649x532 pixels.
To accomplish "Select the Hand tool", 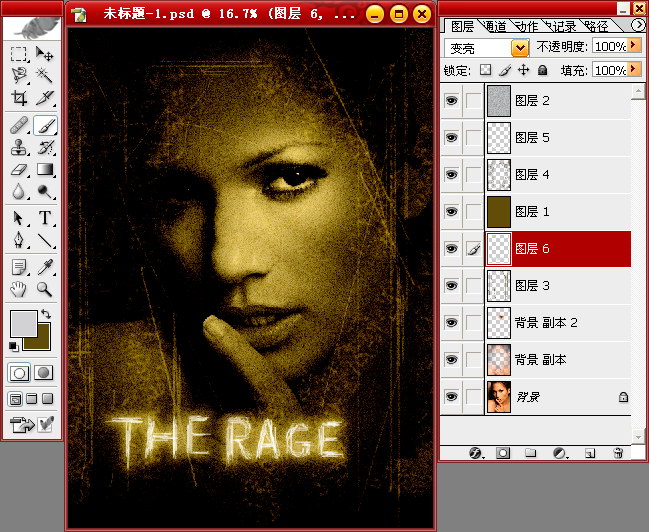I will coord(19,289).
